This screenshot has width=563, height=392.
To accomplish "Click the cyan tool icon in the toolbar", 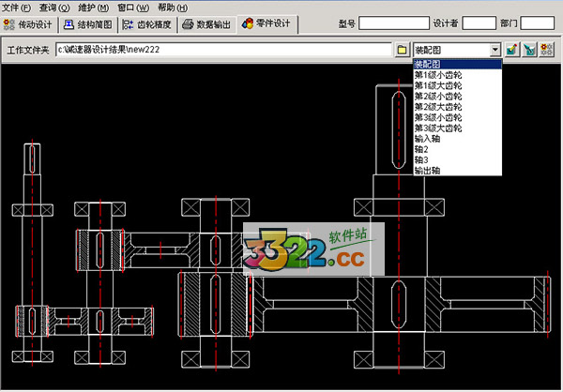I will [530, 49].
